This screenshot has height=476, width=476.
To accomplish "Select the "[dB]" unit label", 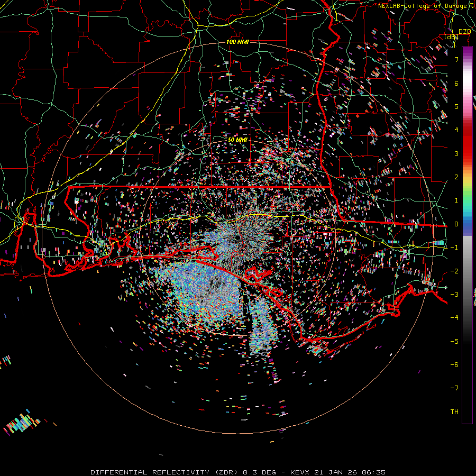I will (x=452, y=37).
